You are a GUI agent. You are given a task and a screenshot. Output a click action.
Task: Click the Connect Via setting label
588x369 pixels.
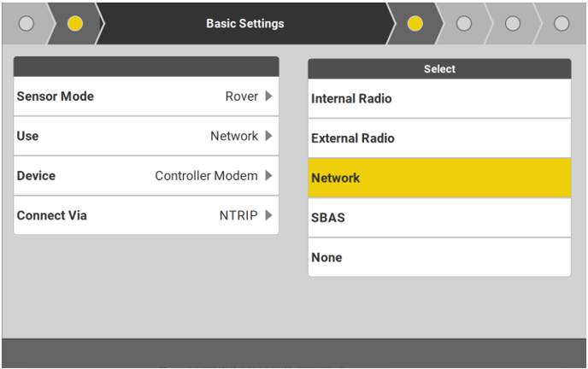click(51, 215)
